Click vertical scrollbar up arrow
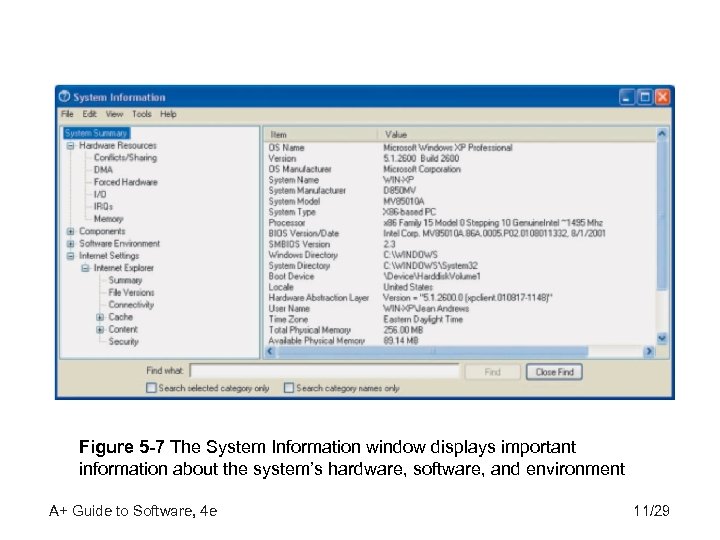Screen dimensions: 720x540 point(662,134)
